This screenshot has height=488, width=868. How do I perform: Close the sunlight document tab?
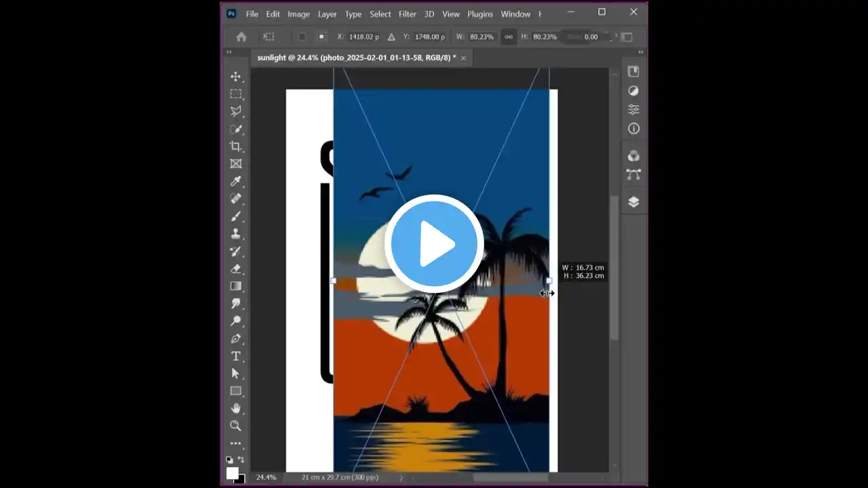[463, 58]
